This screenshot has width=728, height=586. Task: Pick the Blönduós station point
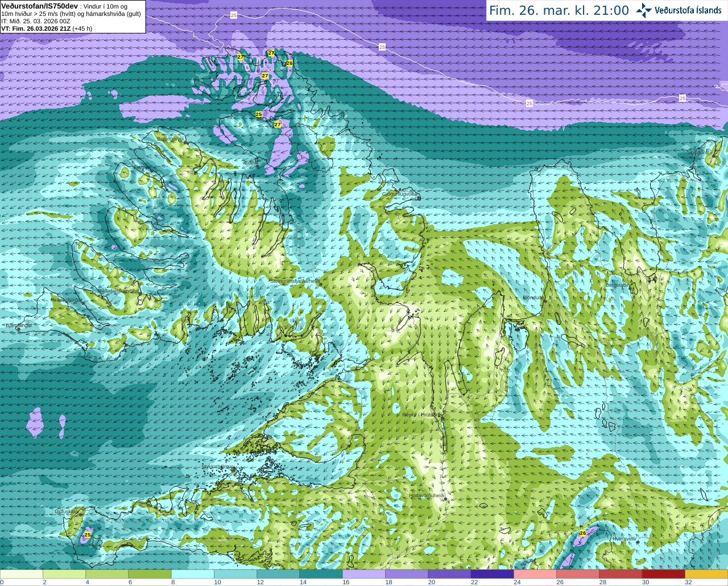click(544, 300)
